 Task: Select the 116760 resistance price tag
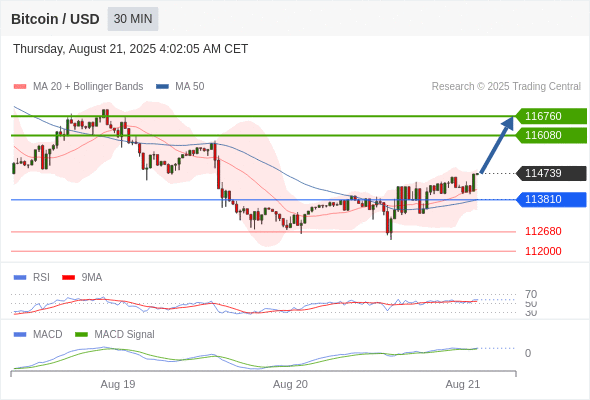[x=551, y=116]
